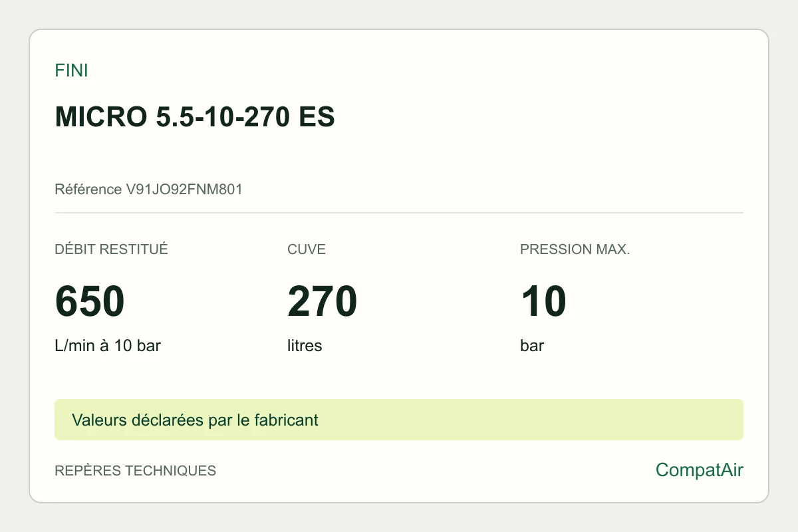Click the bar unit under pressure
Image resolution: width=798 pixels, height=532 pixels.
pyautogui.click(x=532, y=346)
